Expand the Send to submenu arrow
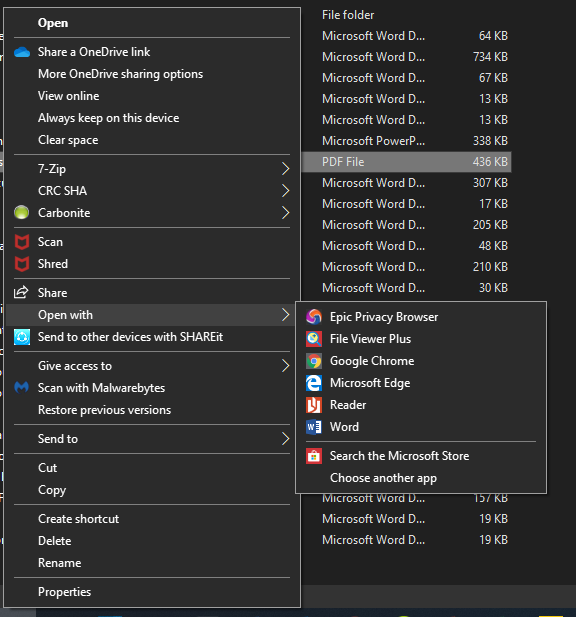576x617 pixels. [x=286, y=439]
